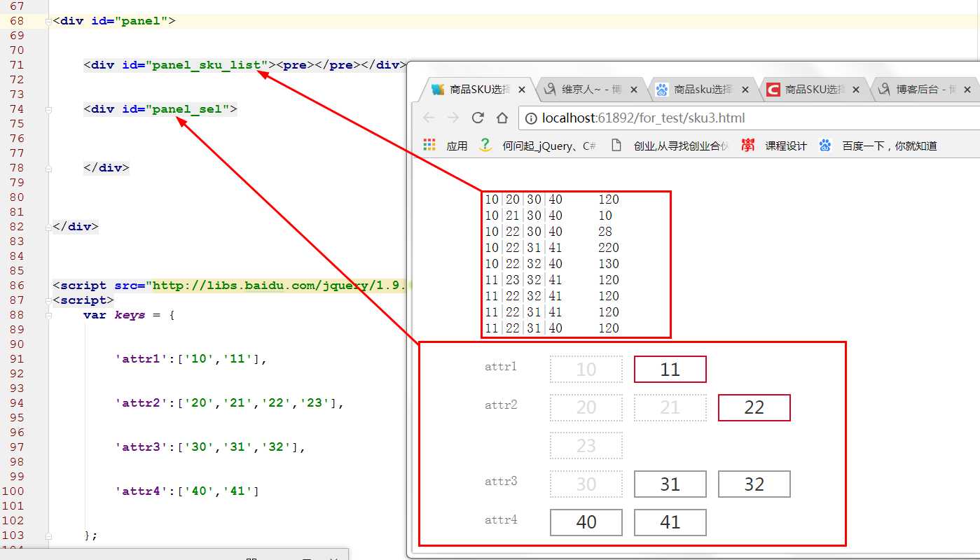Open the 应用 apps grid icon
Image resolution: width=980 pixels, height=560 pixels.
click(x=429, y=145)
